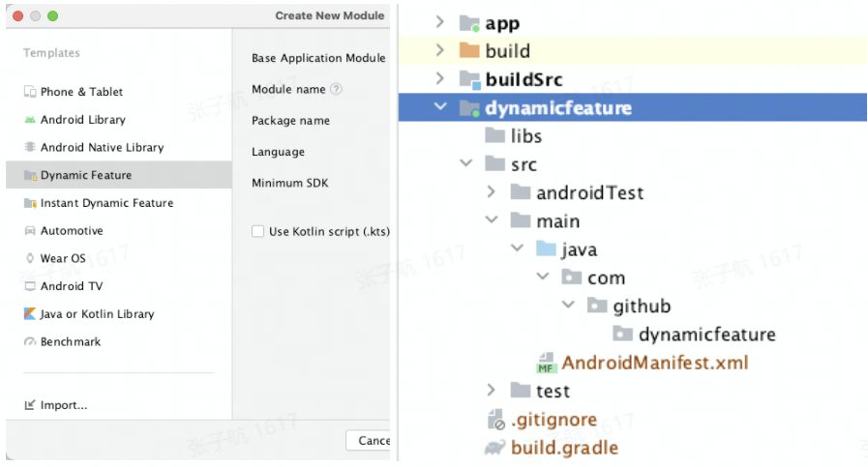Viewport: 868px width, 467px height.
Task: Collapse the java source folder
Action: click(x=518, y=249)
